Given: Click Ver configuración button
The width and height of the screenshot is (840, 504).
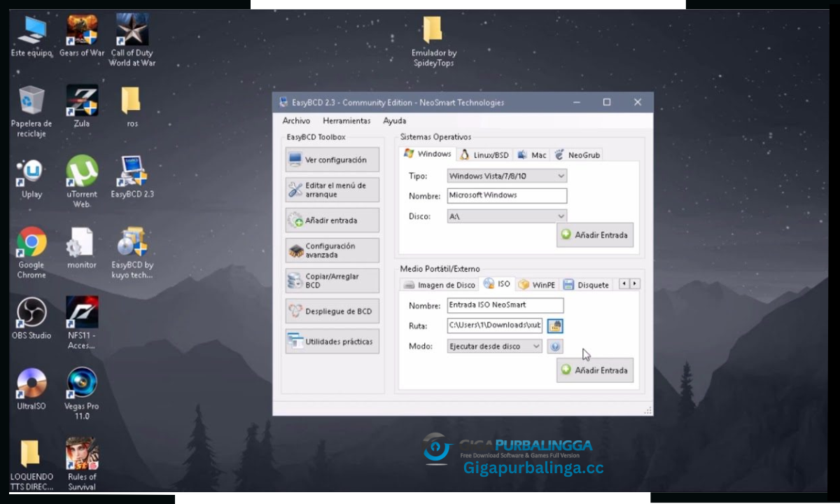Looking at the screenshot, I should pyautogui.click(x=332, y=160).
